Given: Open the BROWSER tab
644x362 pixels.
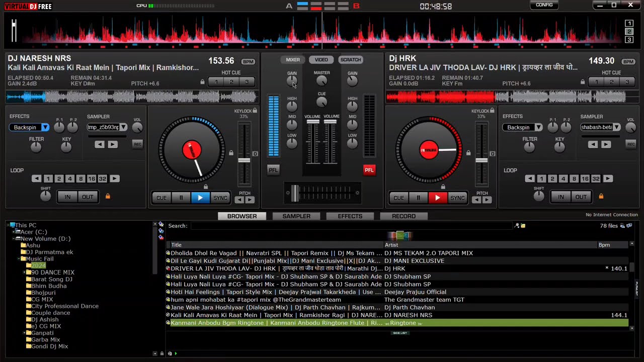Looking at the screenshot, I should click(x=242, y=216).
